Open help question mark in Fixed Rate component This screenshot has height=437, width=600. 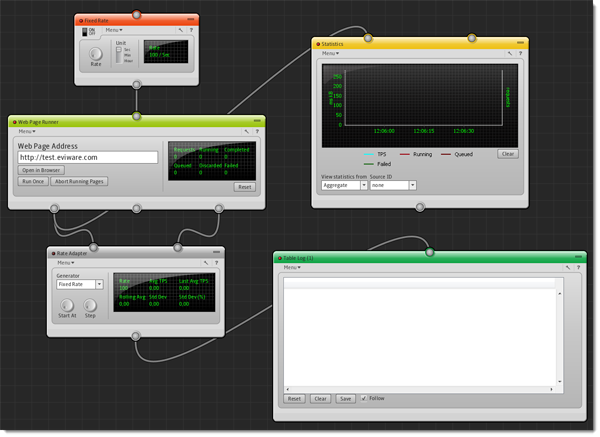(x=191, y=30)
